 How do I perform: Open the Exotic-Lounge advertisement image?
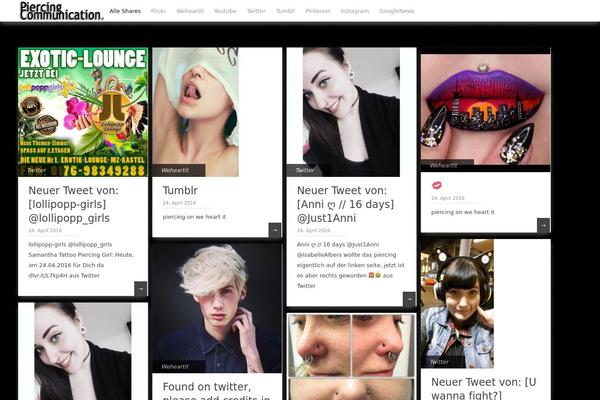tap(83, 112)
